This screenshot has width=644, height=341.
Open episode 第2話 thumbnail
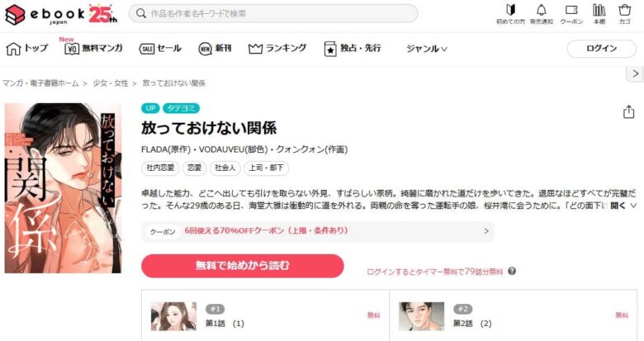coord(421,316)
